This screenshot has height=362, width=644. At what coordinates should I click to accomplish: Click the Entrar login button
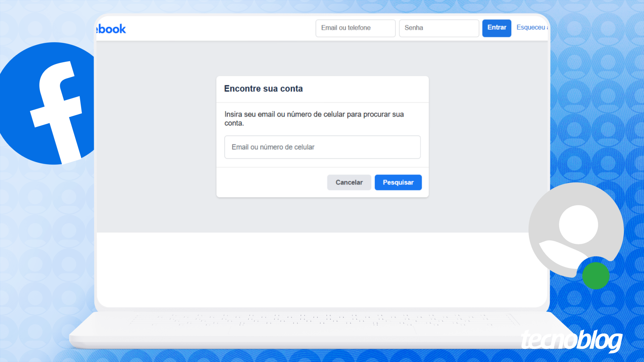point(497,27)
